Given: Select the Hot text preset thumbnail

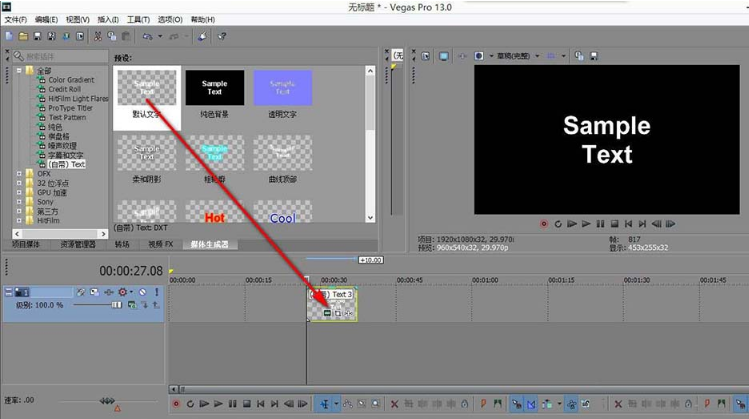Looking at the screenshot, I should (214, 216).
